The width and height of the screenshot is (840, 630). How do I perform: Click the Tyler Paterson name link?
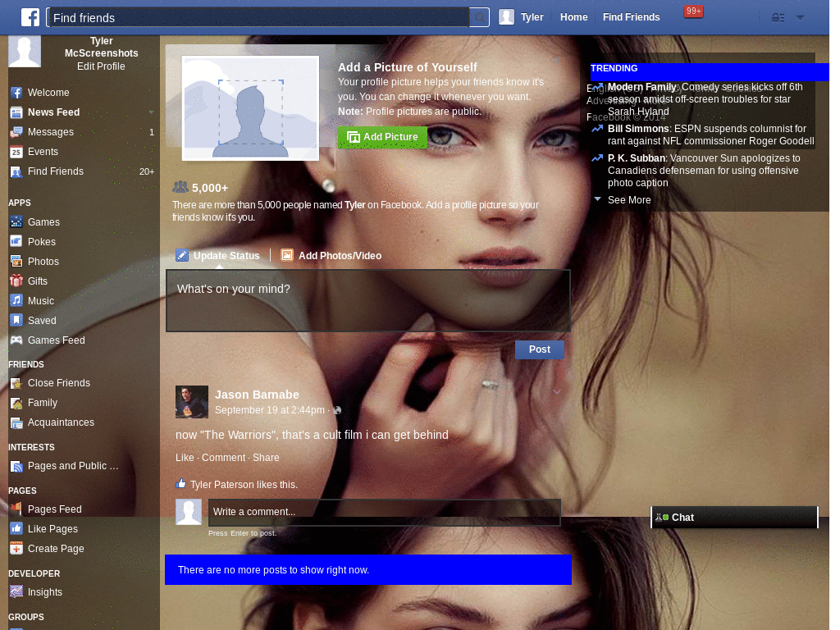[x=221, y=485]
